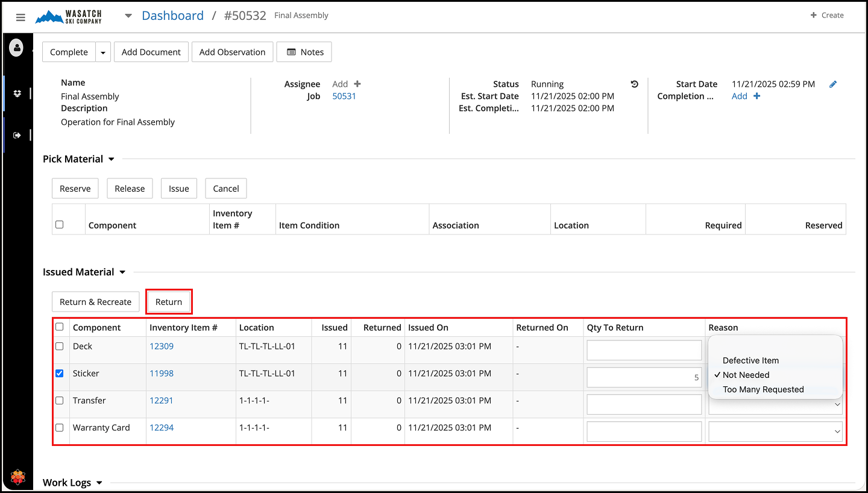This screenshot has height=493, width=868.
Task: Click the sign-out arrow icon in sidebar
Action: point(17,136)
